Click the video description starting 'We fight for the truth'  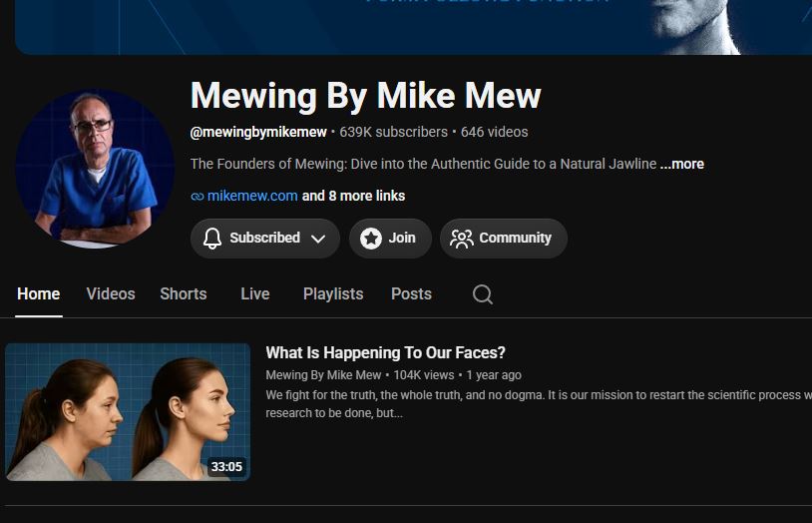(539, 404)
